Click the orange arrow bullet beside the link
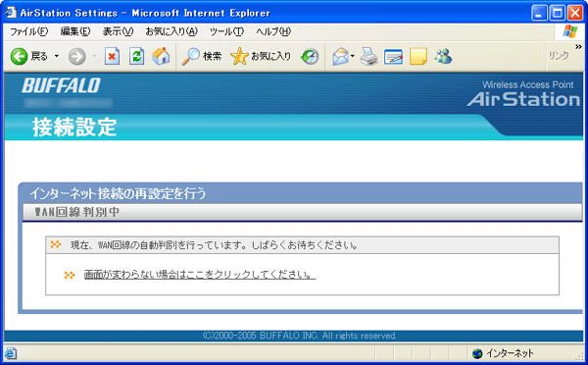The height and width of the screenshot is (365, 588). (x=70, y=276)
